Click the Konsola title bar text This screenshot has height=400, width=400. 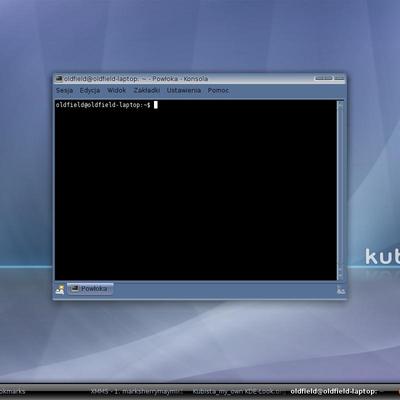[x=136, y=79]
